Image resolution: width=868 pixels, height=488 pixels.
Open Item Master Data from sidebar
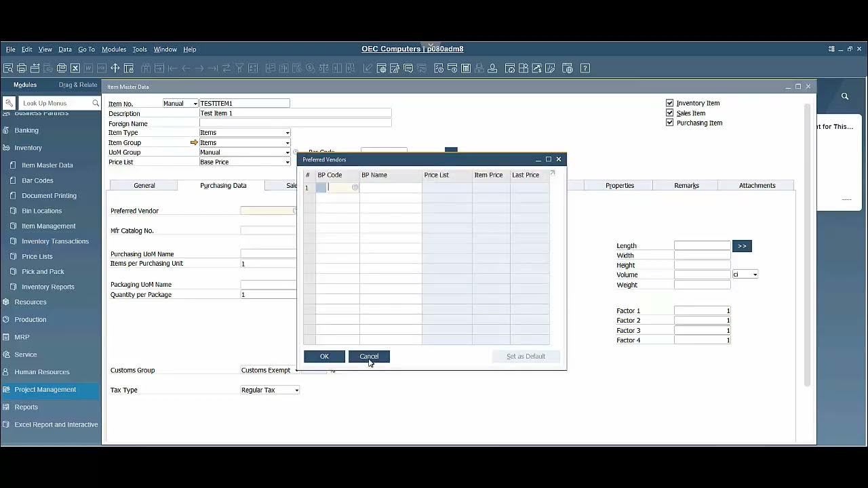click(47, 165)
